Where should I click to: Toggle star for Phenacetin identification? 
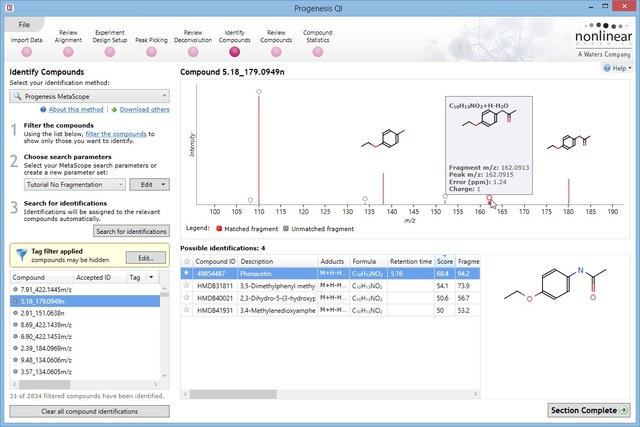point(187,273)
